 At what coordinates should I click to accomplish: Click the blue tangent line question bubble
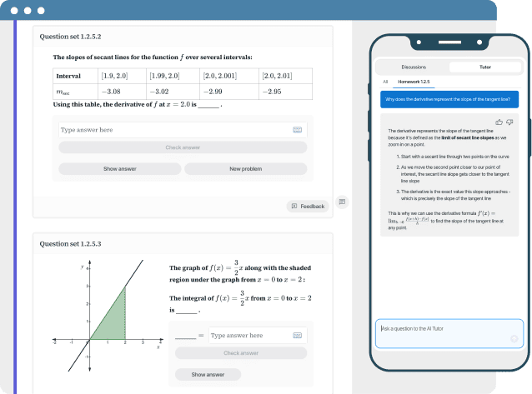pyautogui.click(x=449, y=100)
